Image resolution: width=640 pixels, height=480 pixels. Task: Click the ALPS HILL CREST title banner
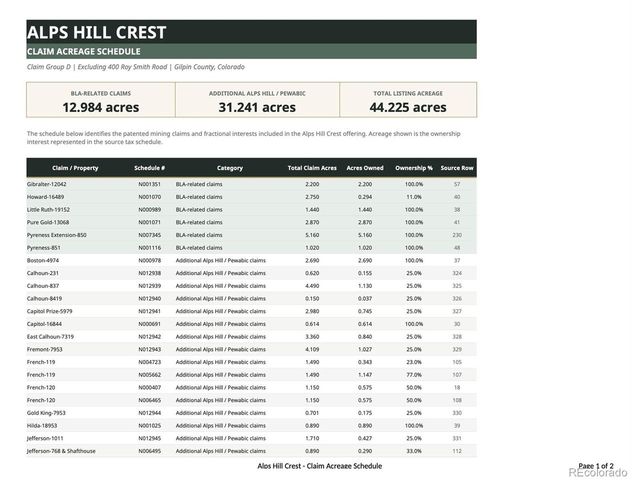[251, 32]
